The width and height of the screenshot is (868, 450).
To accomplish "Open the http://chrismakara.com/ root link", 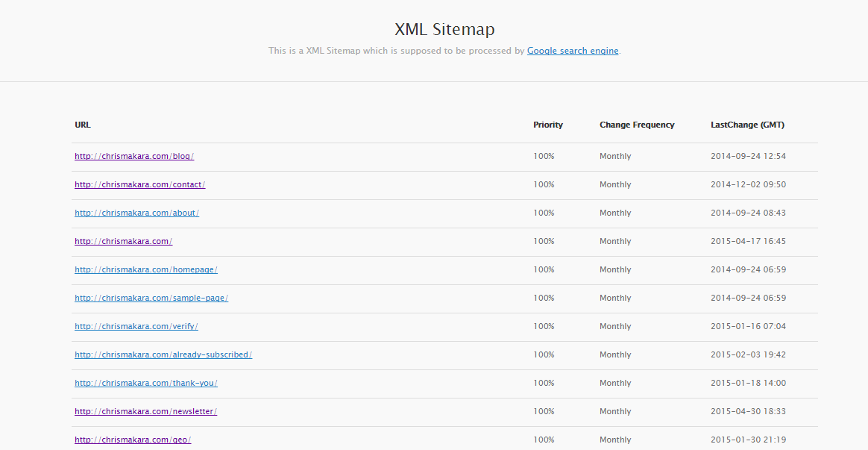I will tap(124, 241).
